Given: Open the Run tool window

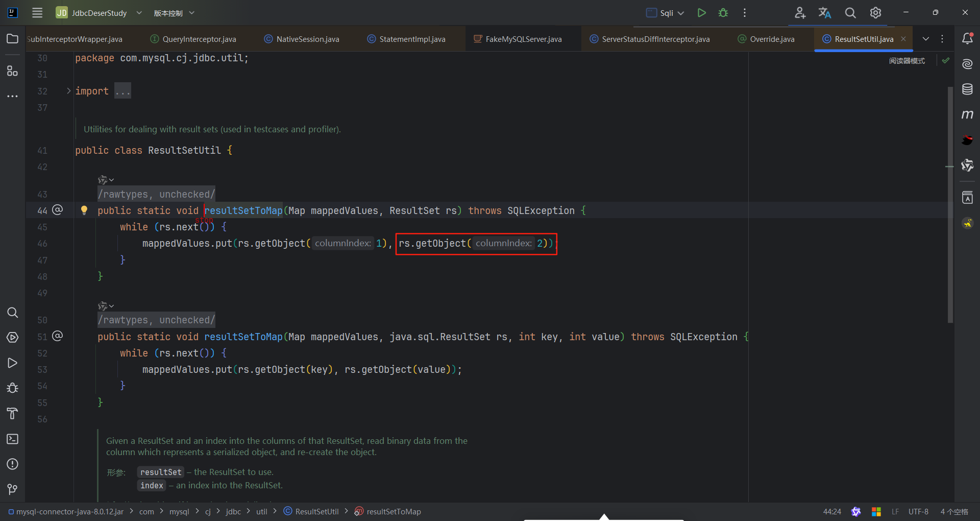Looking at the screenshot, I should [x=12, y=363].
